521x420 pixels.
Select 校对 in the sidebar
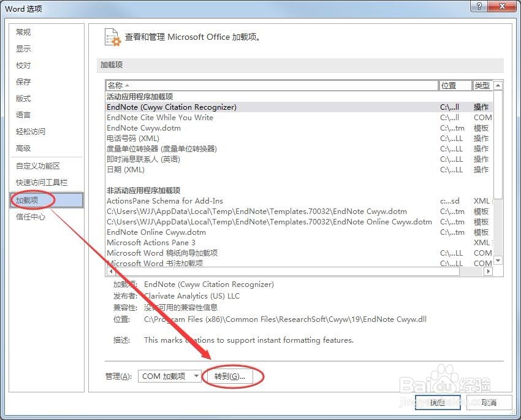tap(23, 66)
